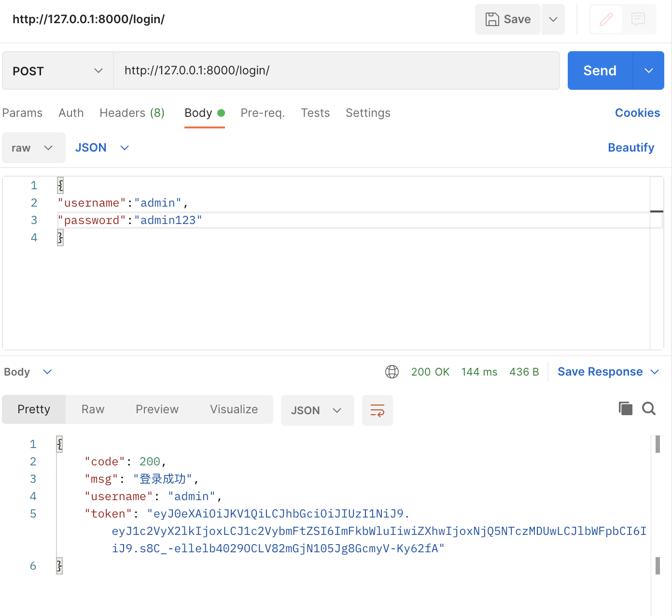
Task: Click the Save floppy disk button
Action: click(508, 19)
